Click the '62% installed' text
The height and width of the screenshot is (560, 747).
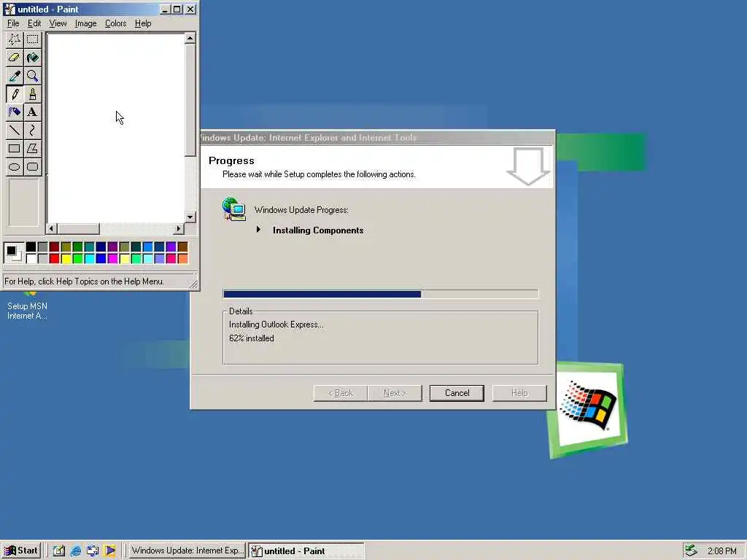(252, 338)
